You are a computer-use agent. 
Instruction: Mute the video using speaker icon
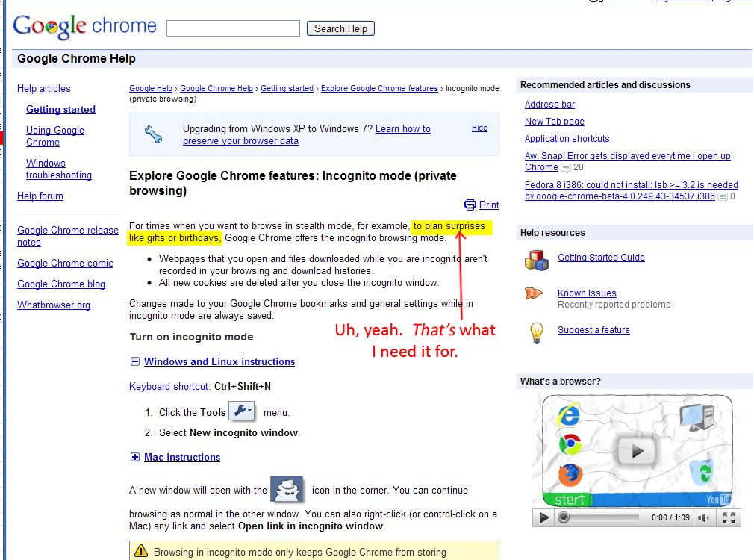point(703,517)
